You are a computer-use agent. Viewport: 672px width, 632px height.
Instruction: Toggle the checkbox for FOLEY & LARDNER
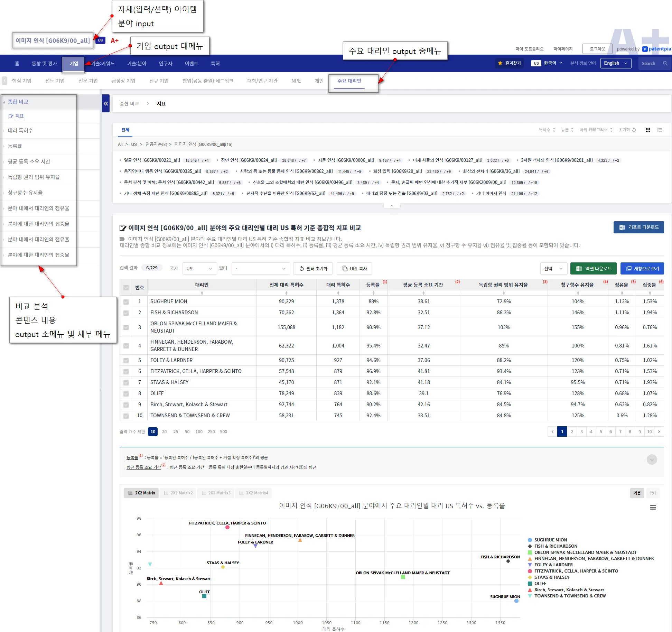[x=126, y=360]
